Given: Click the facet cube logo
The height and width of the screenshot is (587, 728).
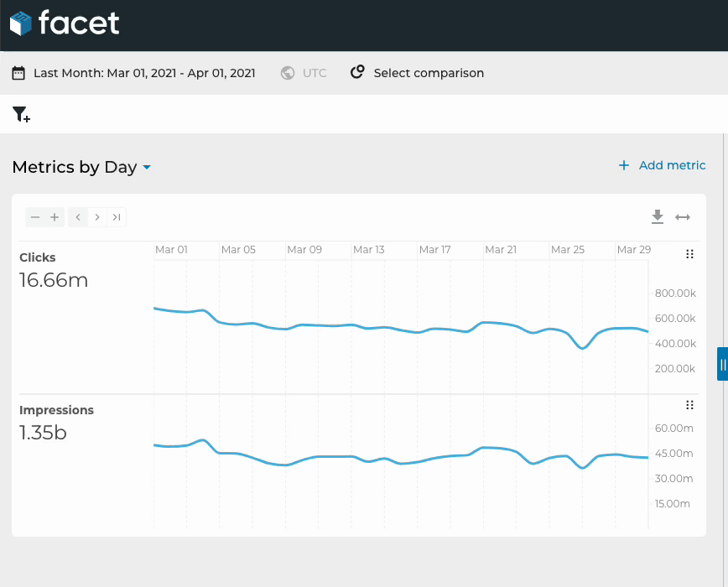Looking at the screenshot, I should pyautogui.click(x=21, y=23).
